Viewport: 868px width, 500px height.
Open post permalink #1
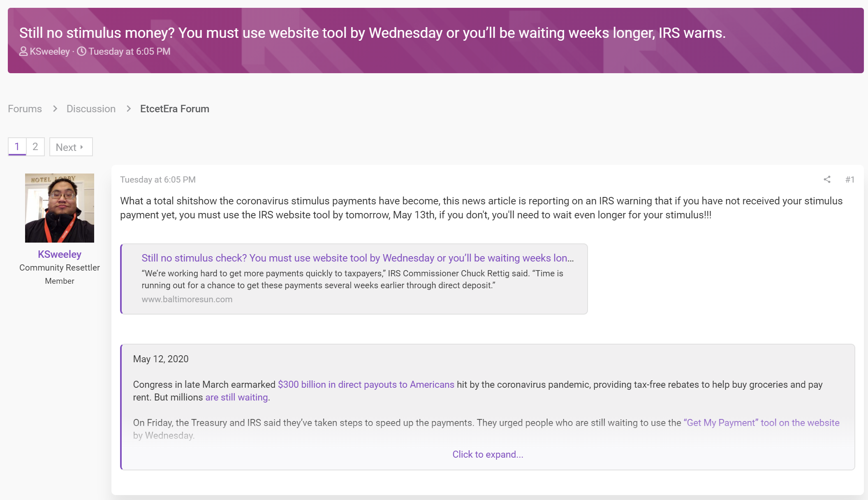[x=850, y=179]
